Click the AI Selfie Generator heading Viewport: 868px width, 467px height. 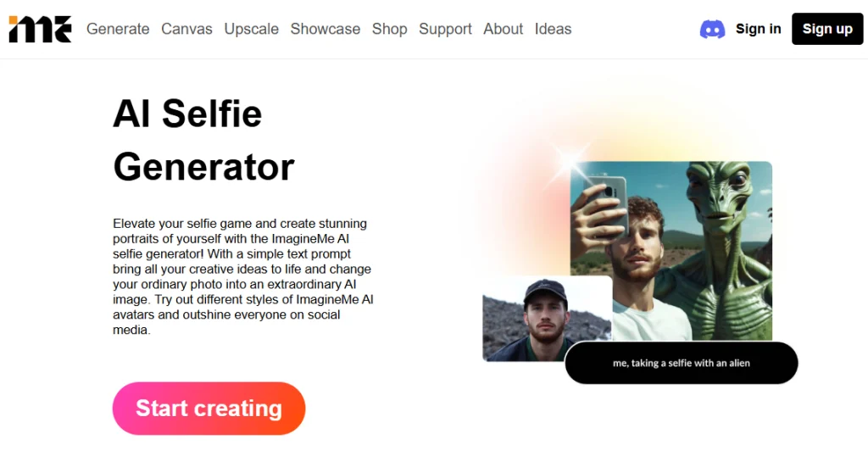(203, 140)
